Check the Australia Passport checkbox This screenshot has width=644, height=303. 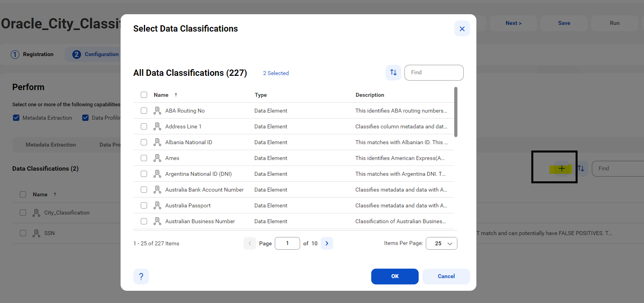coord(144,205)
